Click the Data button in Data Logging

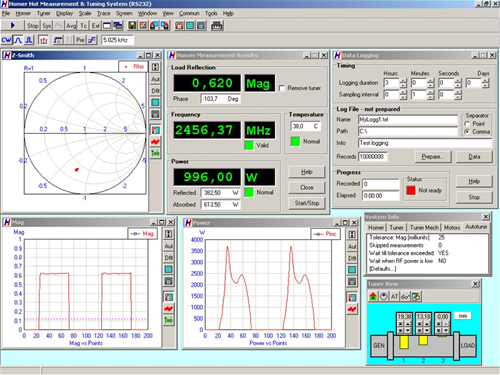(x=474, y=157)
